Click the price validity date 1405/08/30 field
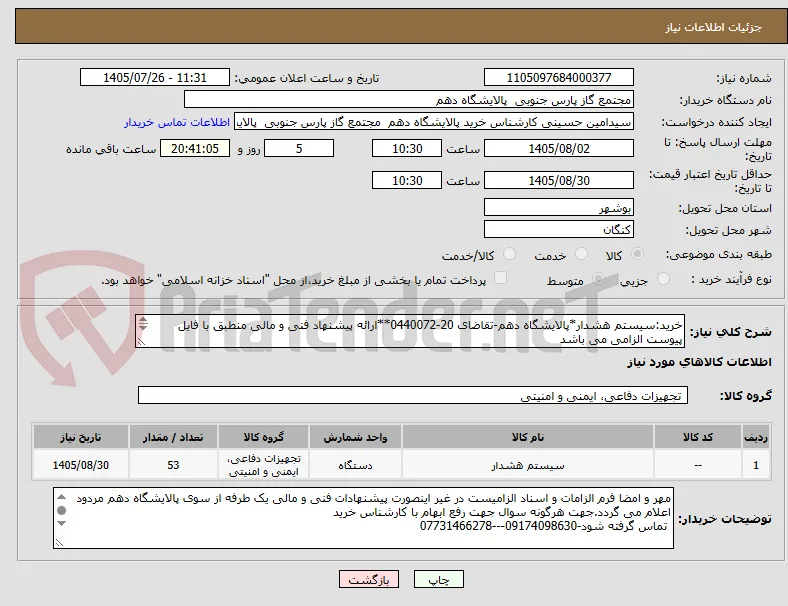Screen dimensions: 788x606 (558, 180)
